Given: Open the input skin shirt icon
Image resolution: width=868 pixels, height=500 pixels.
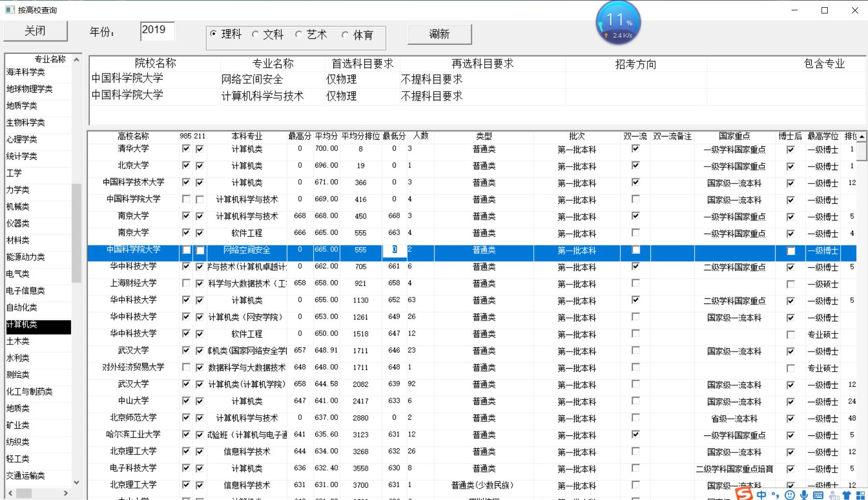Looking at the screenshot, I should [x=847, y=495].
